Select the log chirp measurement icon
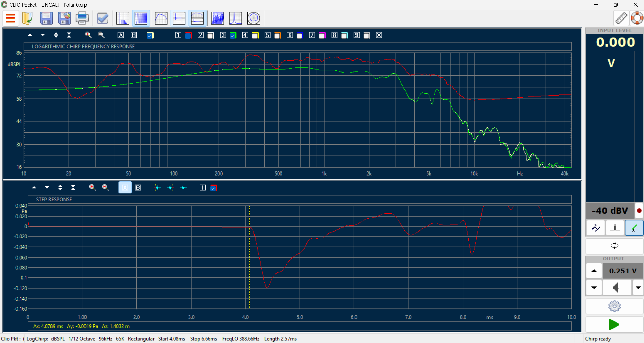Screen dimensions: 644x343 [141, 18]
